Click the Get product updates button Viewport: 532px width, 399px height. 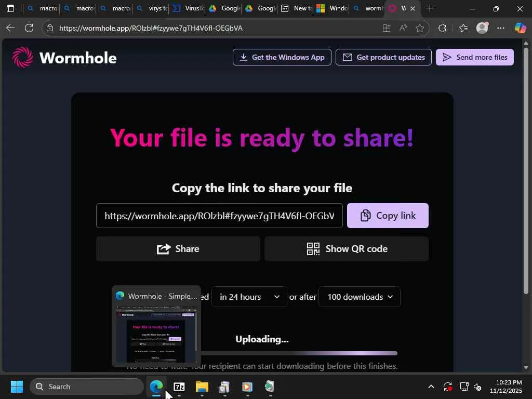click(x=383, y=57)
